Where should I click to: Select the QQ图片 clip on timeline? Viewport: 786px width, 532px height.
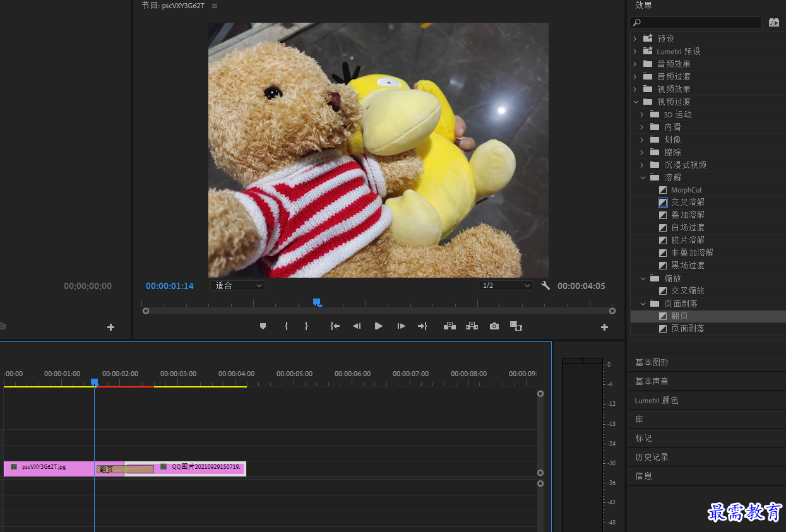click(200, 468)
